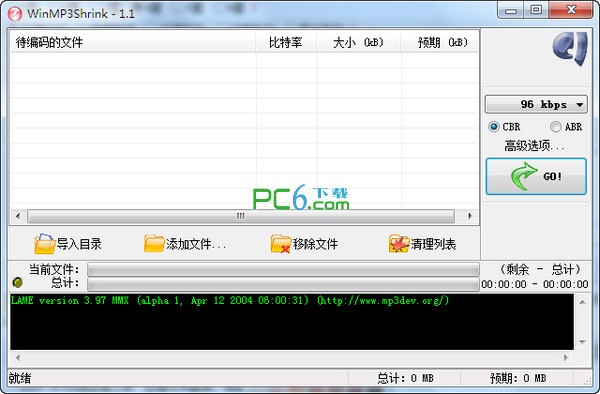
Task: Click the log console down scroll arrow
Action: tap(582, 342)
